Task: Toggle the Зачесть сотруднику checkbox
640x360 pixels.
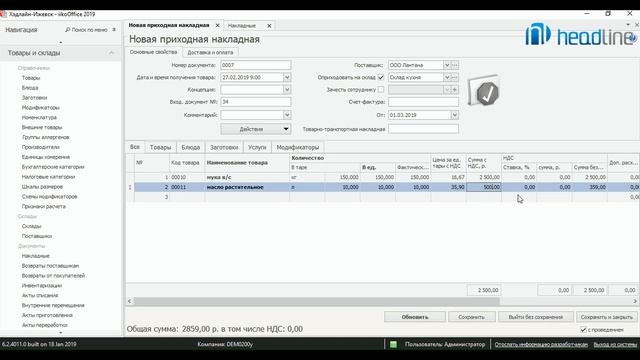Action: [381, 89]
